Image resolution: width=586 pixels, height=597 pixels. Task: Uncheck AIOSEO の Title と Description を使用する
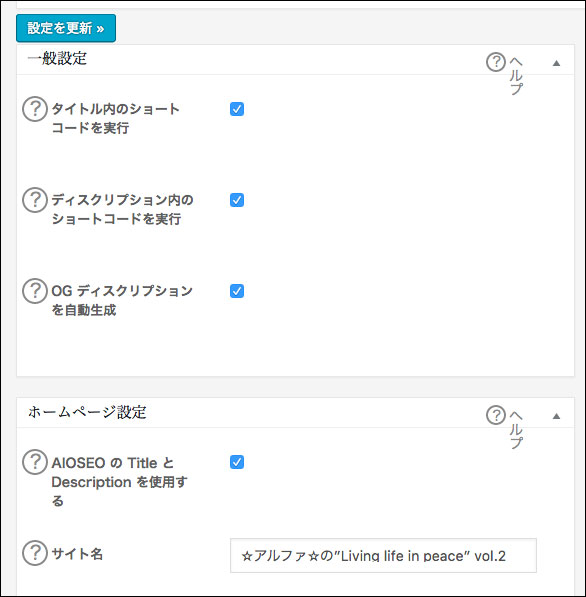pyautogui.click(x=237, y=462)
